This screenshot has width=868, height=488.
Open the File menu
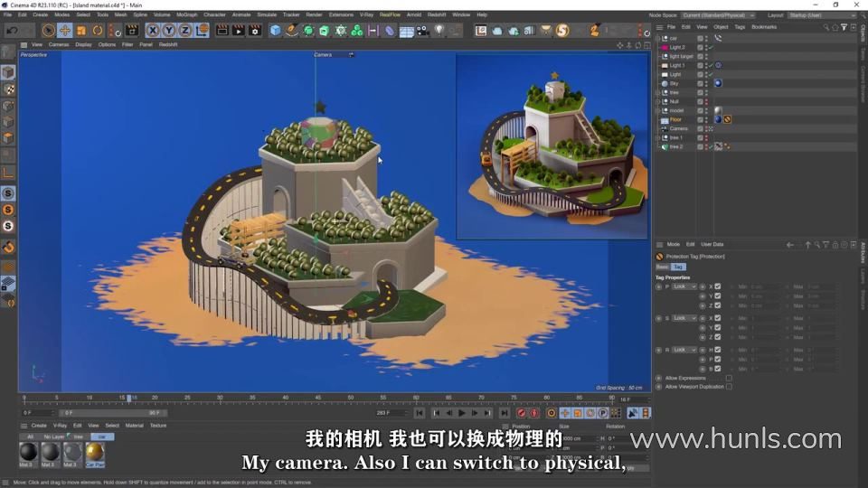[8, 15]
